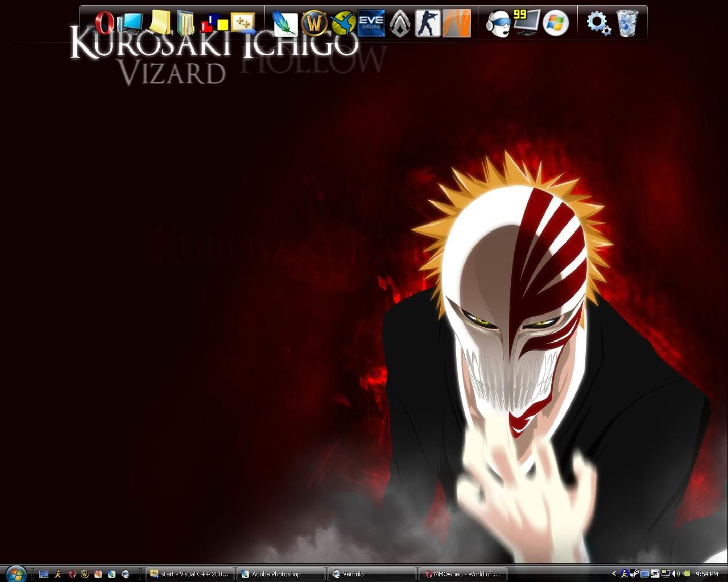
Task: Launch Counter-Strike from dock
Action: [428, 24]
